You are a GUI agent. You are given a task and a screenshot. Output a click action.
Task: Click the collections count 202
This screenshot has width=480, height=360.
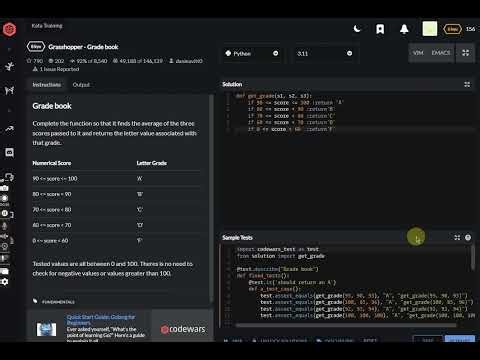(56, 61)
